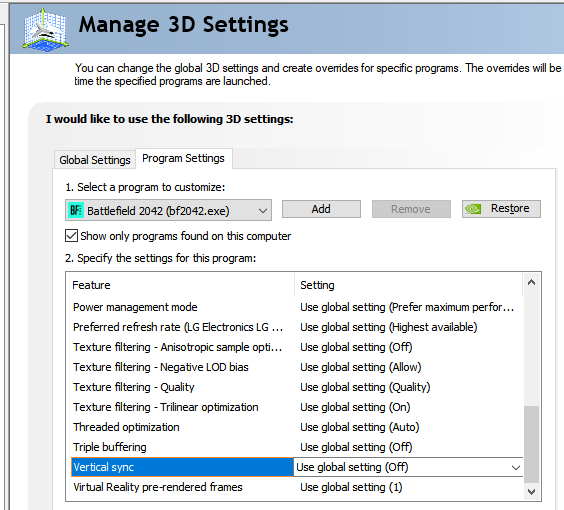Select Texture filtering - Quality row
The width and height of the screenshot is (564, 510).
pyautogui.click(x=297, y=387)
